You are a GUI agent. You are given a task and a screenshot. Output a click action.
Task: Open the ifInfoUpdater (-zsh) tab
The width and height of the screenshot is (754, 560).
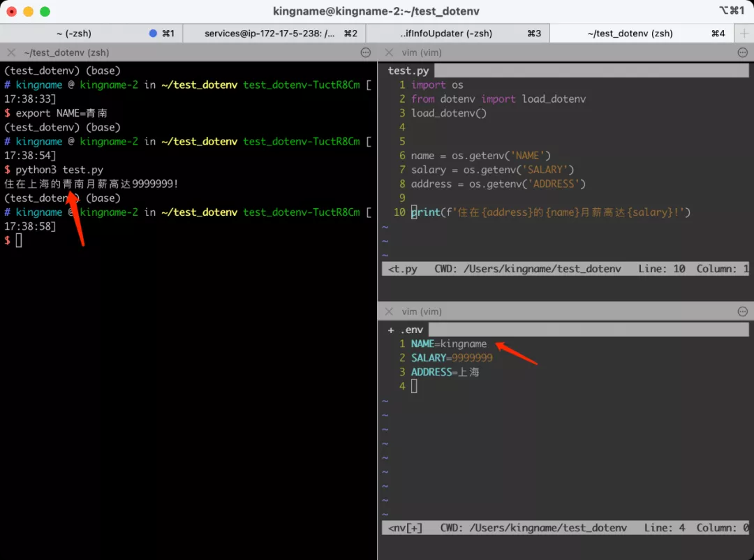[447, 34]
